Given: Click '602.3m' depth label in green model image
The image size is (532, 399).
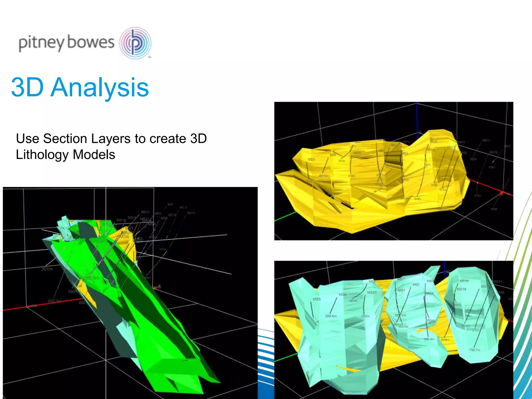Looking at the screenshot, I should [x=55, y=301].
